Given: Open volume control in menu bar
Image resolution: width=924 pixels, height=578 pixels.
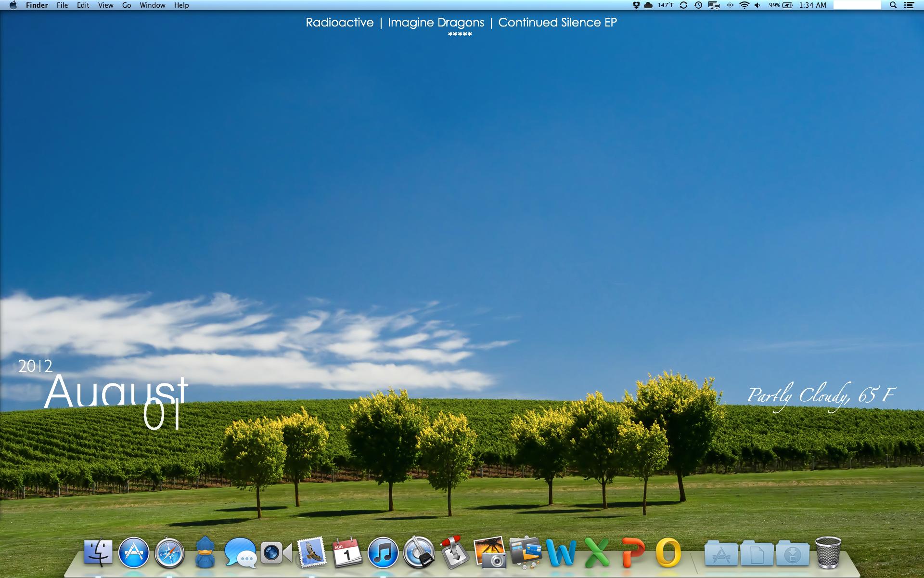Looking at the screenshot, I should [757, 5].
